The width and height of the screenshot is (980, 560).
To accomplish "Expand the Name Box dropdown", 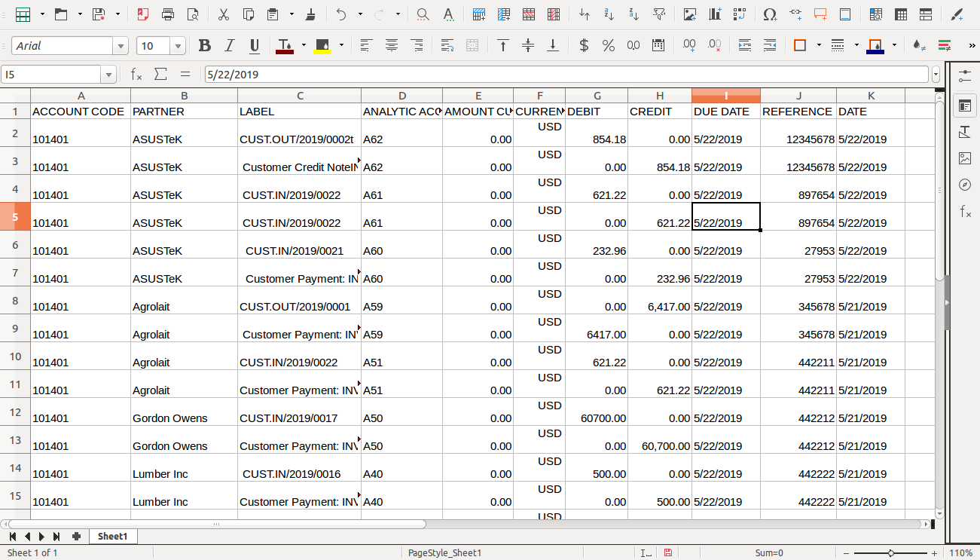I will point(109,75).
